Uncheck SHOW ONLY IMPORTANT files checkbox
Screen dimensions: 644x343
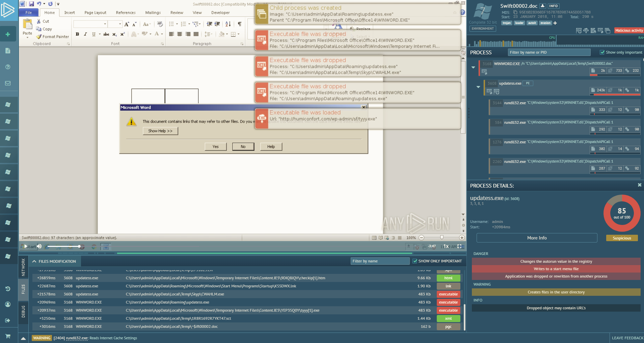tap(415, 261)
